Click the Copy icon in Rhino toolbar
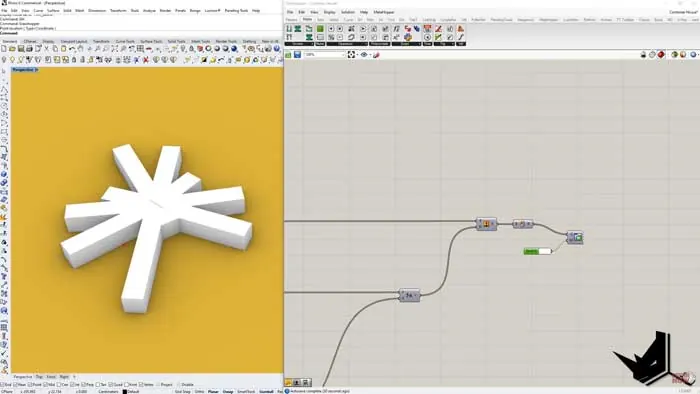 point(54,48)
